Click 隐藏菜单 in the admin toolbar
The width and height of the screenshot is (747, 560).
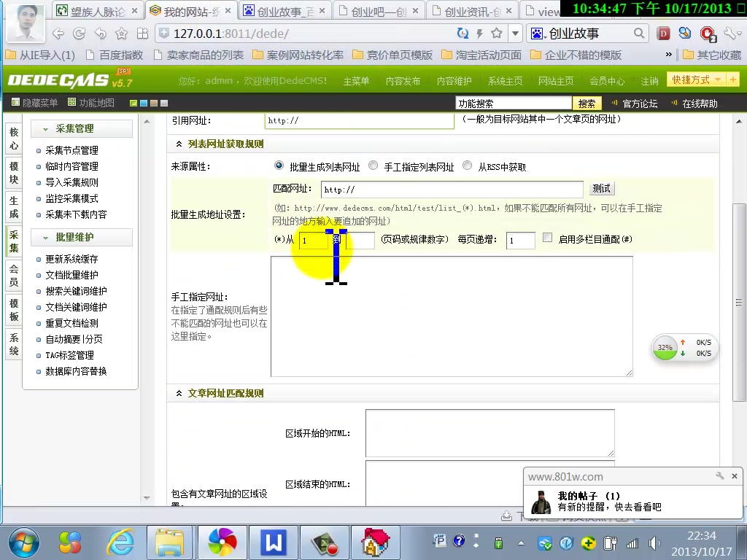(x=39, y=102)
